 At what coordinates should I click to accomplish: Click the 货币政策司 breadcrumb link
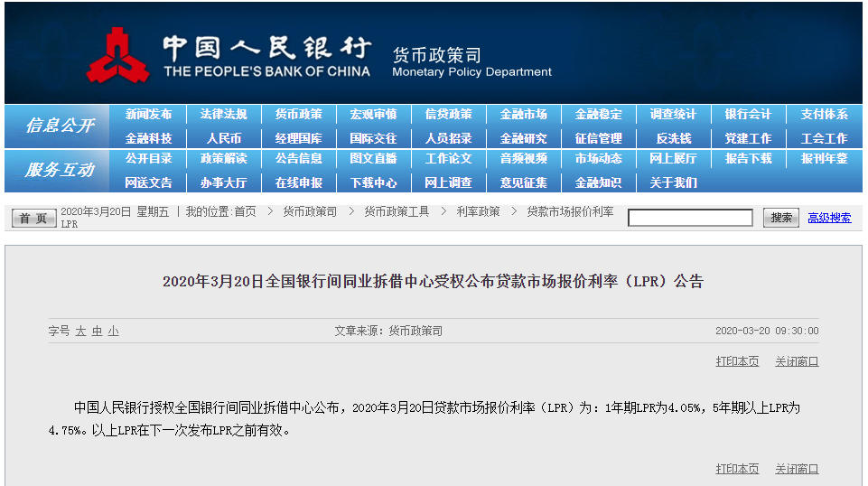[310, 211]
